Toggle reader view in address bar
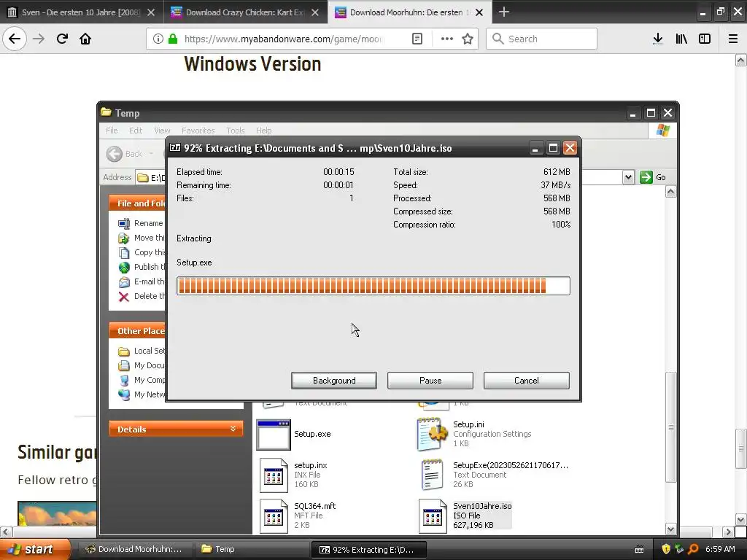Screen dimensions: 747x560 pyautogui.click(x=417, y=39)
